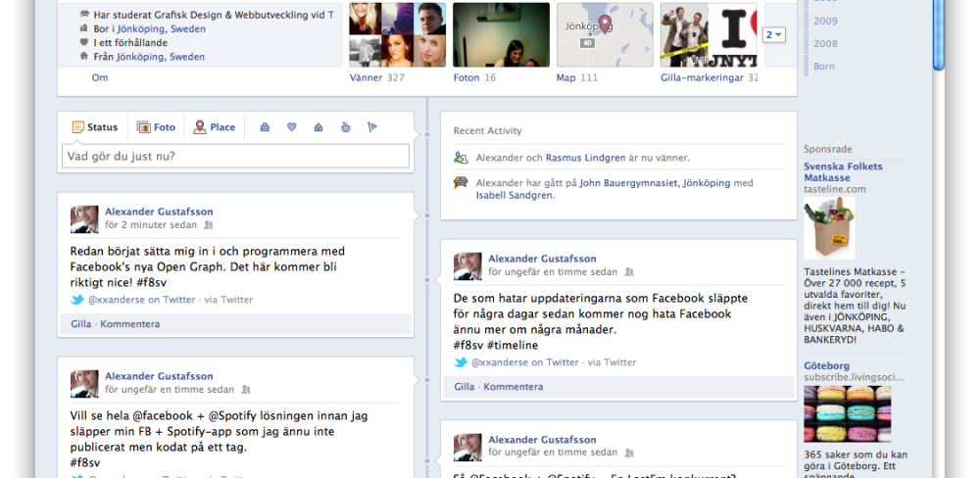Open the John Bauergymnasiet, Jönköping link
Image resolution: width=980 pixels, height=478 pixels.
655,183
